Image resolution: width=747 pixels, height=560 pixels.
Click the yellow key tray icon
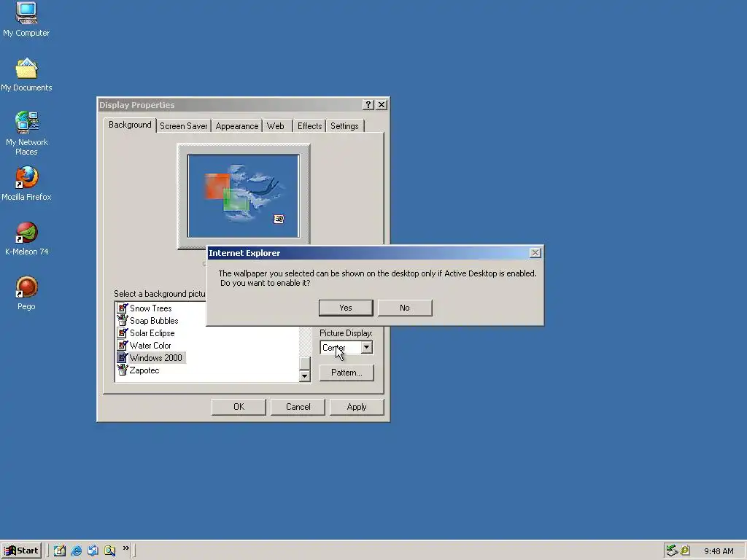click(685, 551)
